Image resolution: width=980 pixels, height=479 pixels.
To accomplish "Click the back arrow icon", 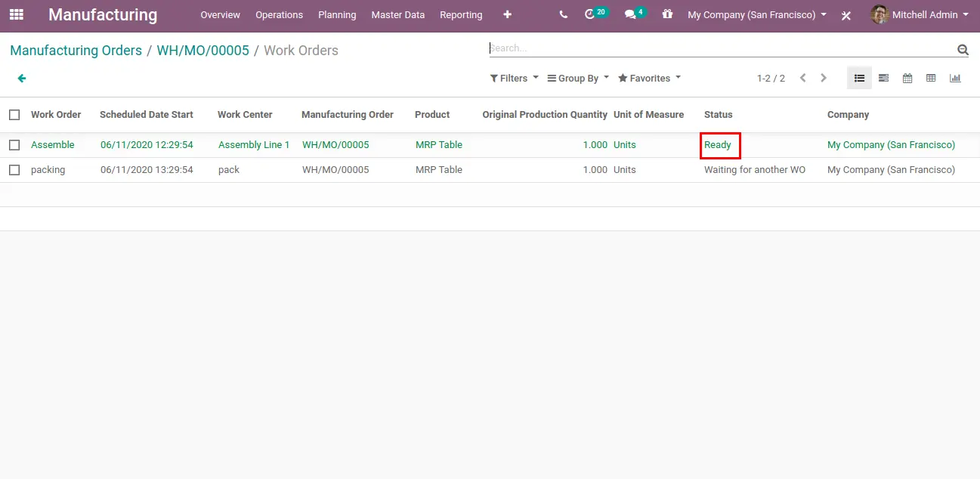I will 22,78.
